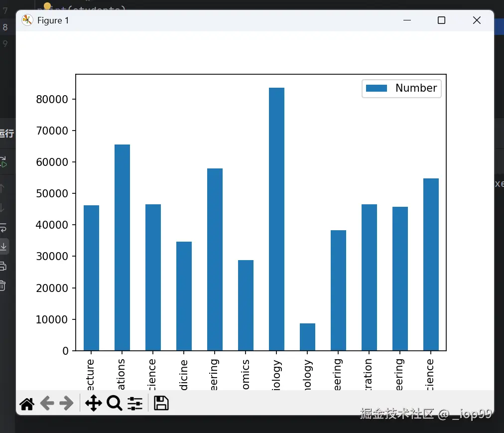Click the 60000 y-axis tick label
The image size is (504, 433).
[x=52, y=162]
